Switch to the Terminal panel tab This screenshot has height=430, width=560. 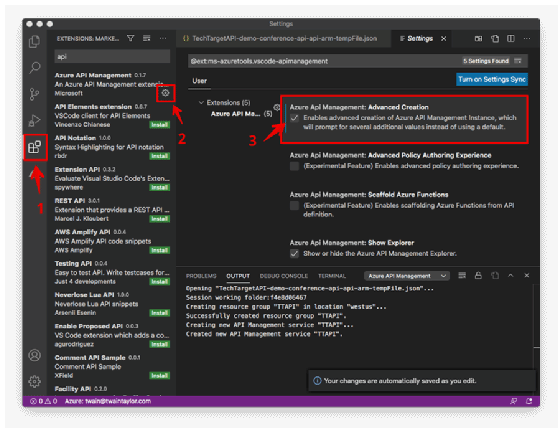[x=332, y=276]
